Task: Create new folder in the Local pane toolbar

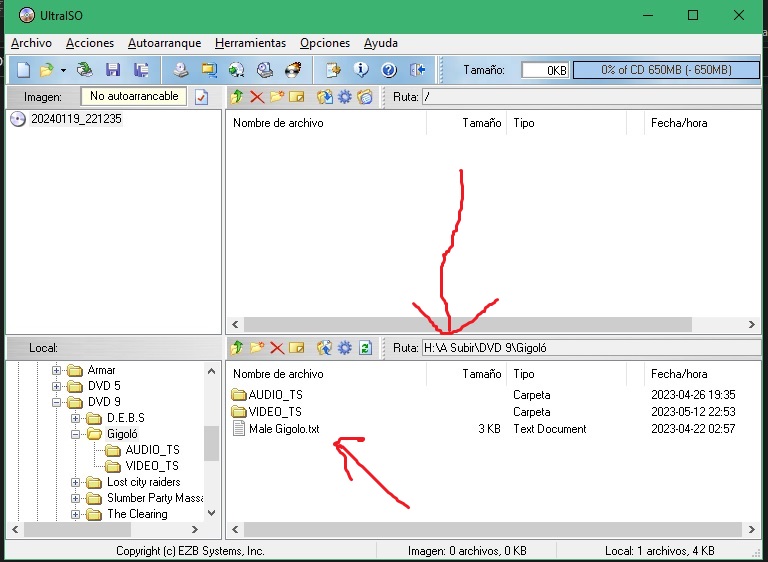Action: pyautogui.click(x=257, y=348)
